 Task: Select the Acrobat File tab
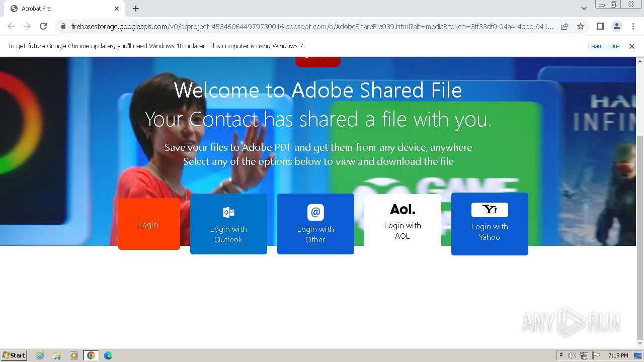pos(64,9)
